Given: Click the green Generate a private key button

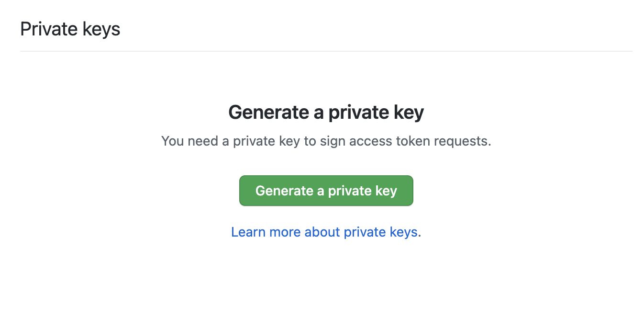Looking at the screenshot, I should (x=326, y=191).
